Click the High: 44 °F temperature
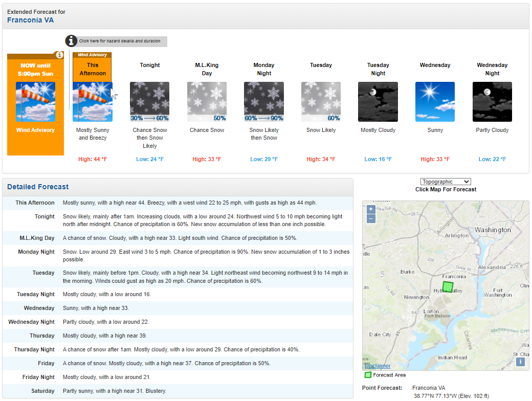532x401 pixels. click(x=93, y=159)
